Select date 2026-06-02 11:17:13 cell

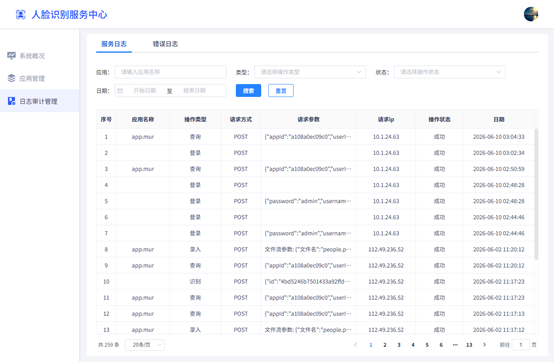tap(499, 314)
